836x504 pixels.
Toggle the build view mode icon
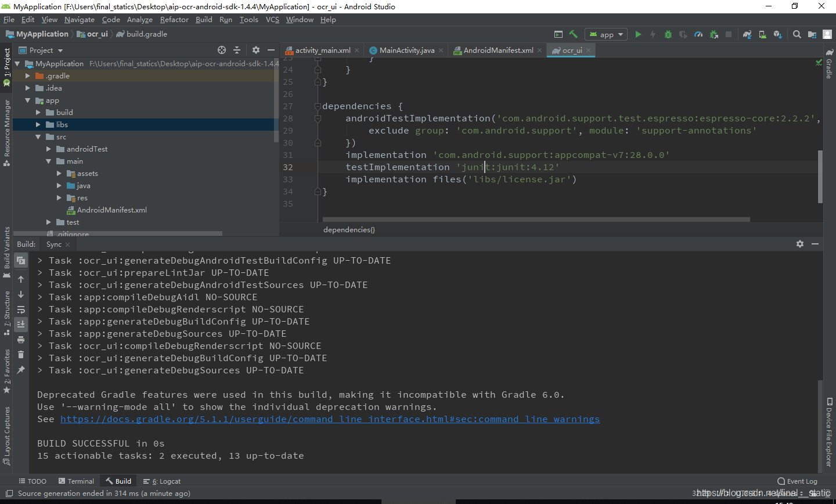[21, 261]
